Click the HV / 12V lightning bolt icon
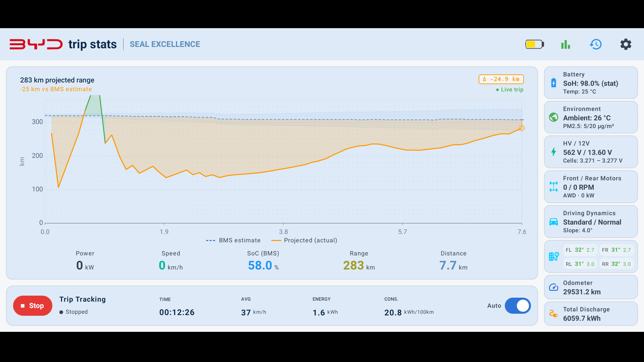This screenshot has height=362, width=644. point(553,152)
